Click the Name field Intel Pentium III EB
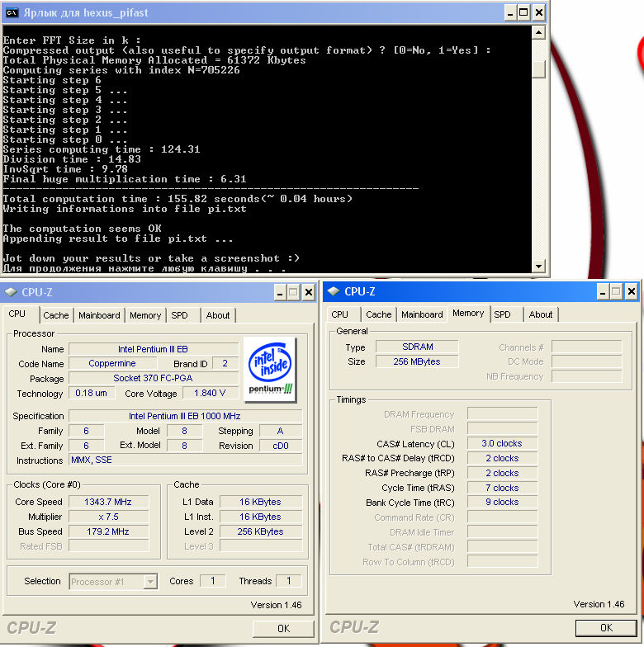Viewport: 644px width, 647px height. click(x=154, y=349)
